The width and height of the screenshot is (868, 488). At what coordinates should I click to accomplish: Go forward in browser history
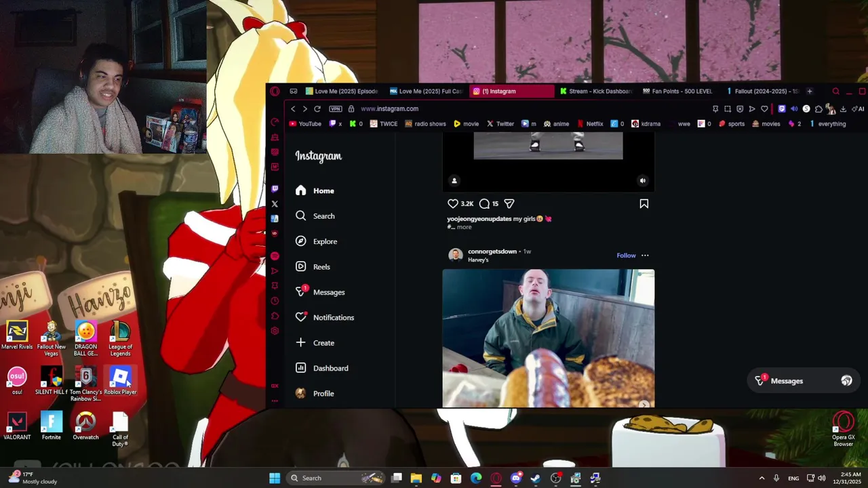point(304,109)
